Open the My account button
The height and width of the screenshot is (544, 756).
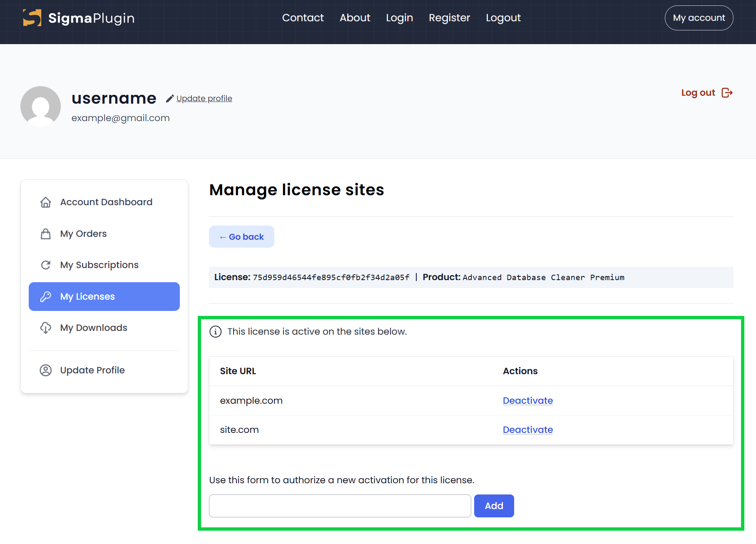699,18
